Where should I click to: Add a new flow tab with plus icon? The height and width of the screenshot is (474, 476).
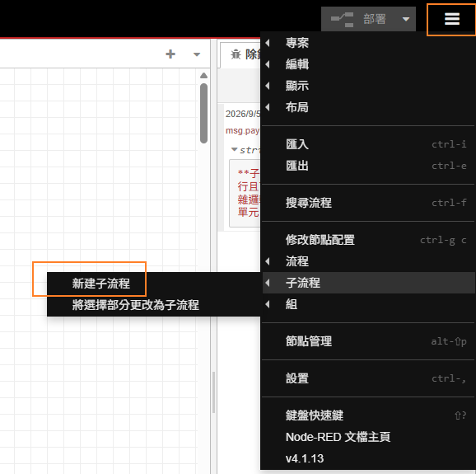tap(170, 54)
